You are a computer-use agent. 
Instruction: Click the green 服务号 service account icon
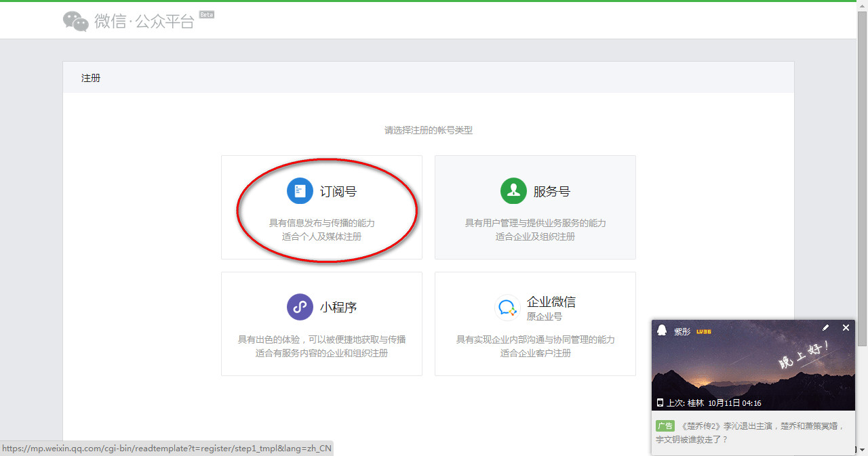pyautogui.click(x=513, y=191)
